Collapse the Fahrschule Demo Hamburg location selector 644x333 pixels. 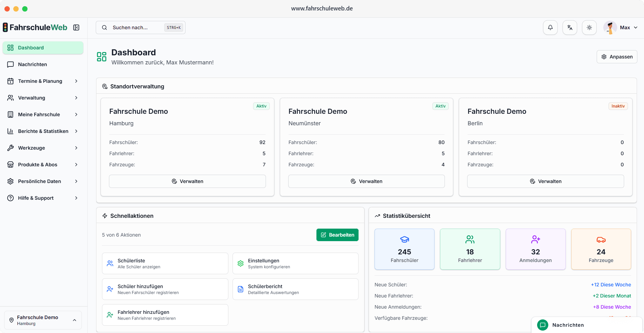pos(74,320)
